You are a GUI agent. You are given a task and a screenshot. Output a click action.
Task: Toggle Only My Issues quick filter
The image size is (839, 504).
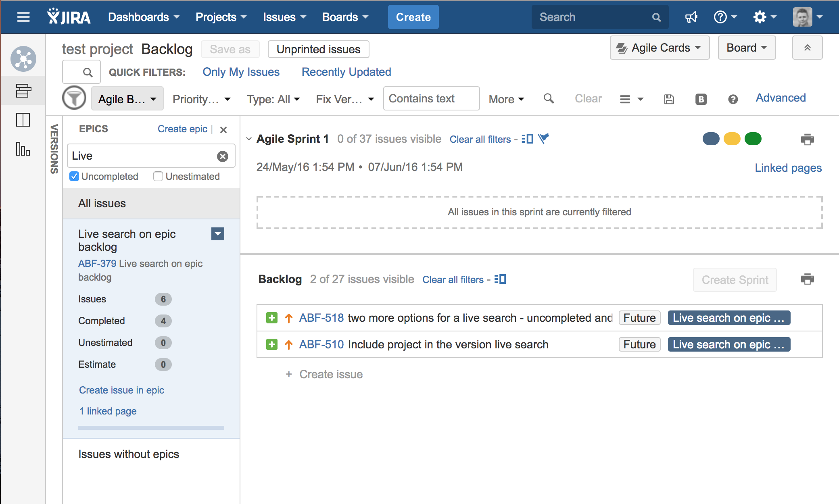241,72
